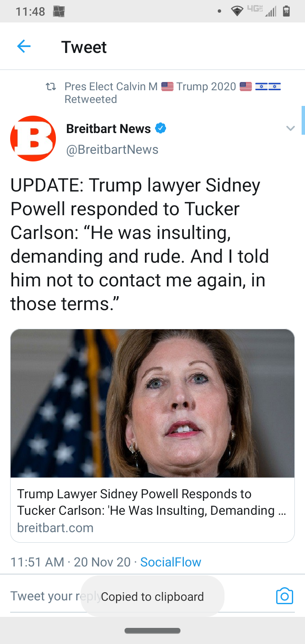Tap the blue verified badge
This screenshot has height=644, width=305.
pyautogui.click(x=161, y=128)
